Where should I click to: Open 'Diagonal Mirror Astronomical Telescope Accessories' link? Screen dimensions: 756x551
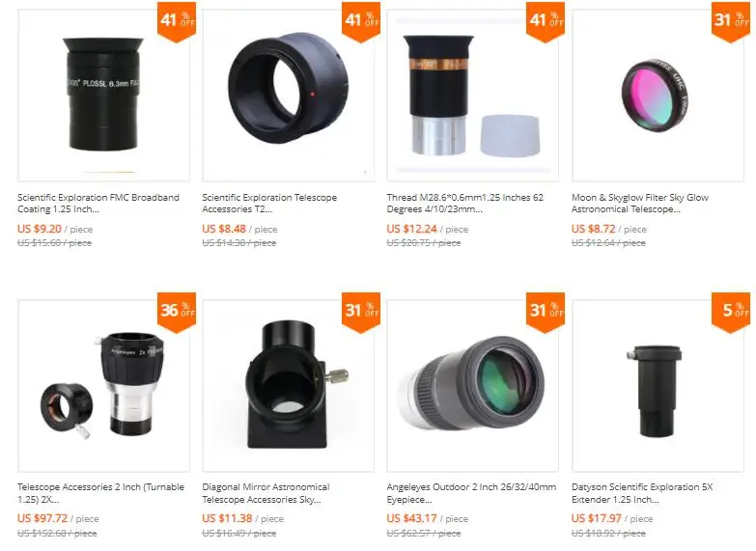tap(266, 493)
